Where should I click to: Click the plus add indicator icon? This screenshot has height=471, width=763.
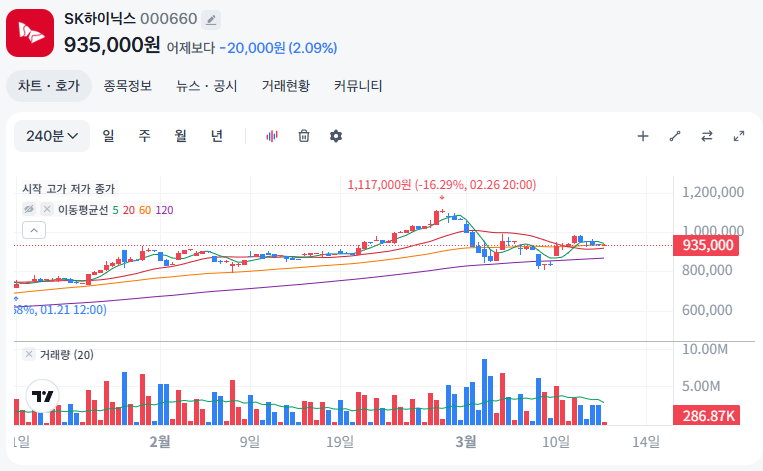click(643, 136)
